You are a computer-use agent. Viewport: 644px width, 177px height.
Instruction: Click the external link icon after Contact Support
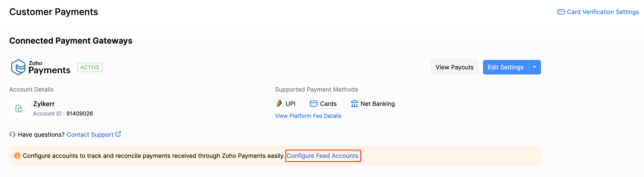pyautogui.click(x=118, y=134)
